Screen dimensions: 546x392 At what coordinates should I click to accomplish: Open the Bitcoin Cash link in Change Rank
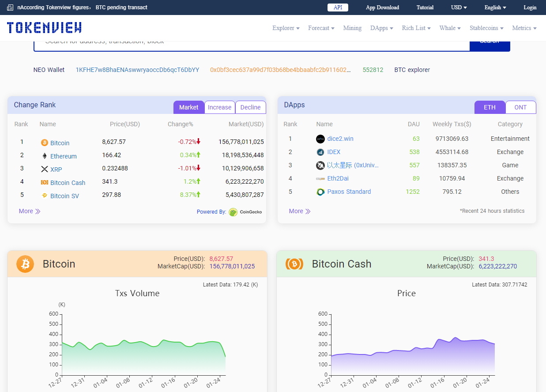(68, 183)
